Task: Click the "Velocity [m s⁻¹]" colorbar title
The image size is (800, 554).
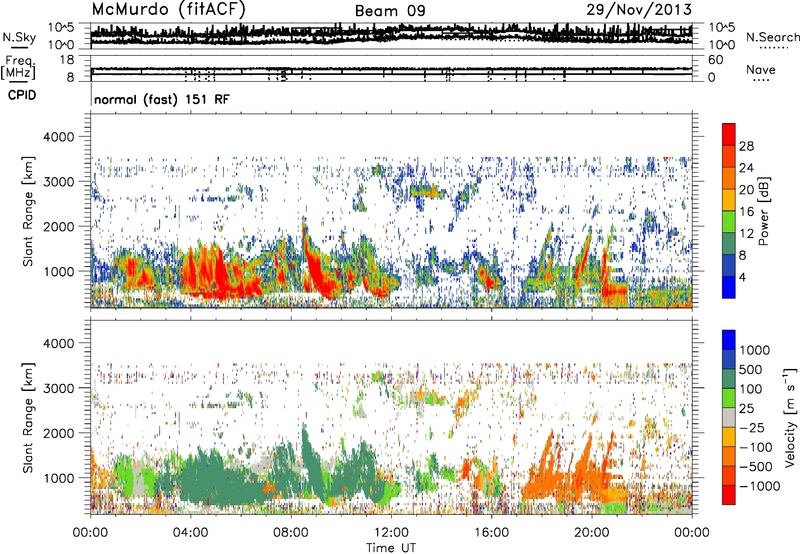Action: click(790, 417)
